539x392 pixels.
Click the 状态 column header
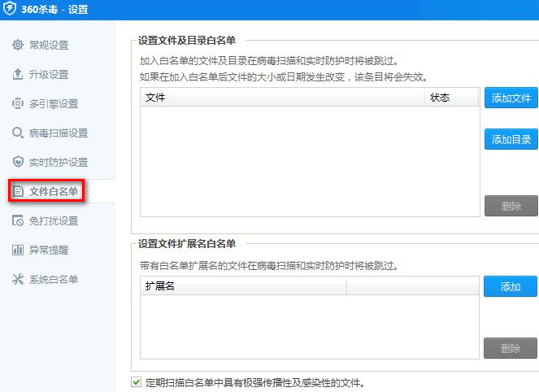point(451,98)
